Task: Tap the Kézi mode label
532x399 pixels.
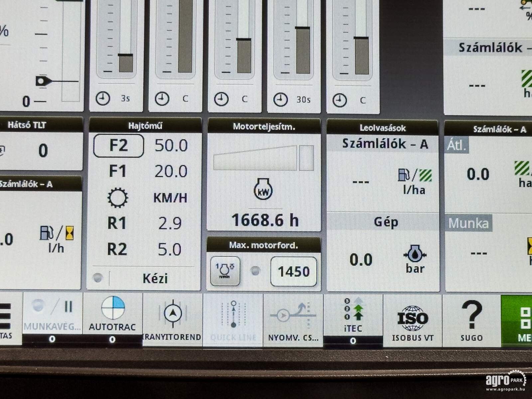Action: pos(155,278)
